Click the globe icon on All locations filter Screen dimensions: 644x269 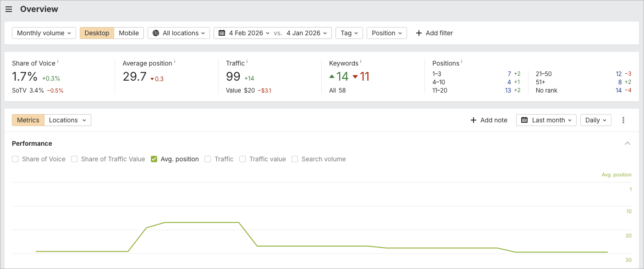click(156, 33)
